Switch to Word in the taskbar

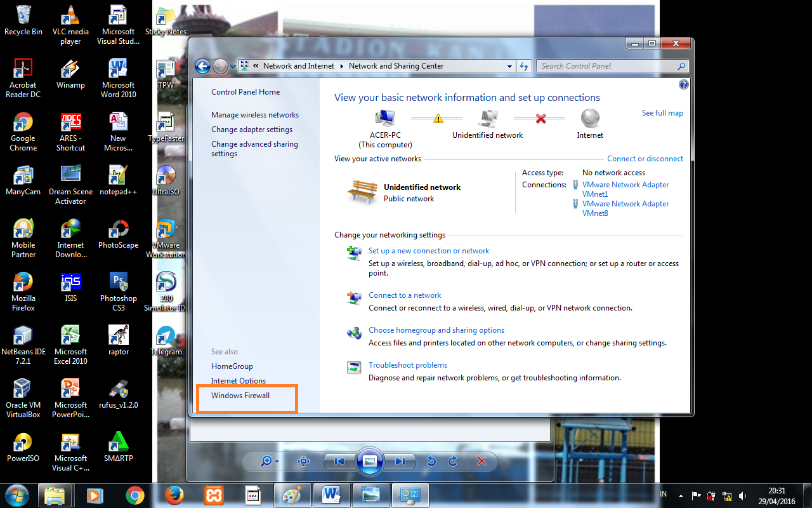click(332, 495)
